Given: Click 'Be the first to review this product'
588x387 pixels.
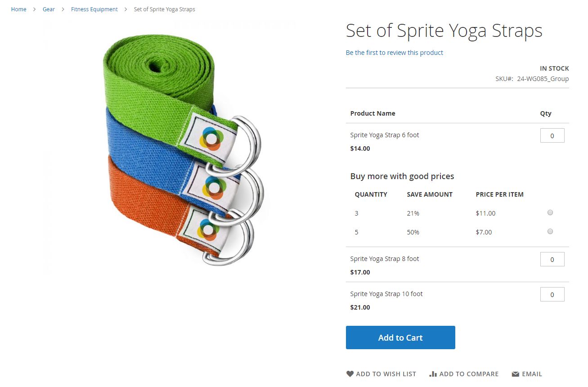Looking at the screenshot, I should tap(394, 53).
